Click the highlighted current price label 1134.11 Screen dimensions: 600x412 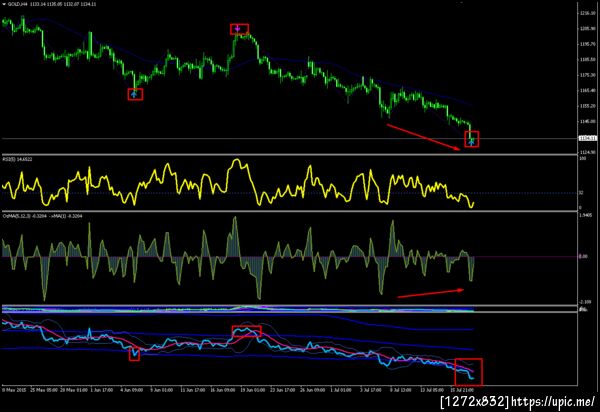[x=587, y=138]
